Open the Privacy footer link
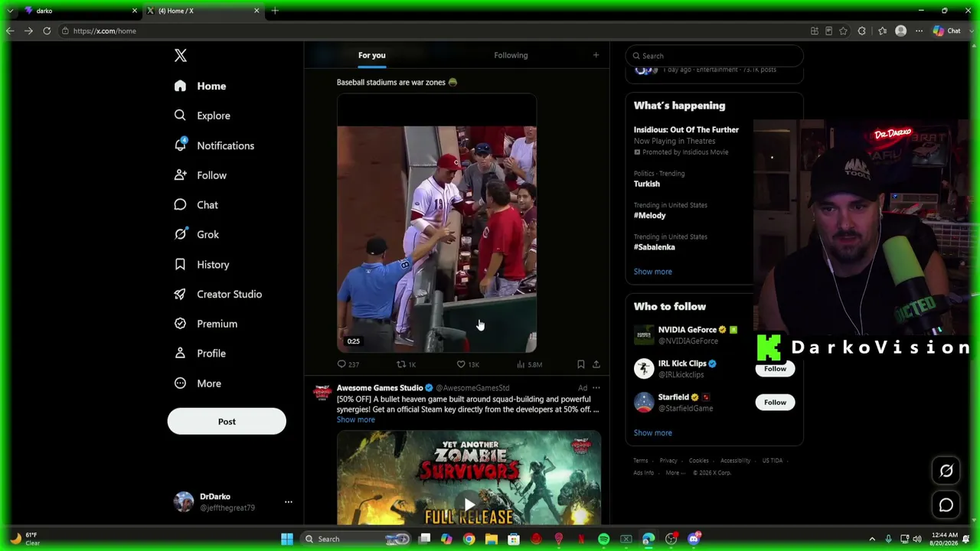This screenshot has width=980, height=551. point(668,461)
